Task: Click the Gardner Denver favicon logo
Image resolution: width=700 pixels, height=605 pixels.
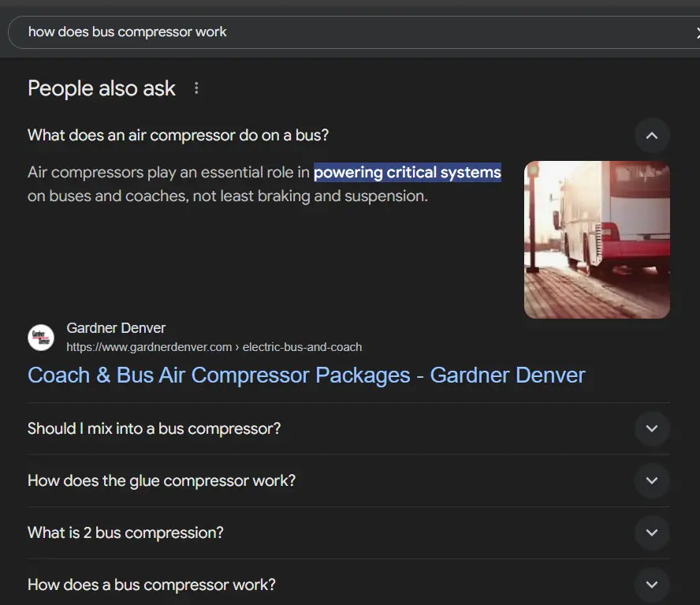Action: click(41, 338)
